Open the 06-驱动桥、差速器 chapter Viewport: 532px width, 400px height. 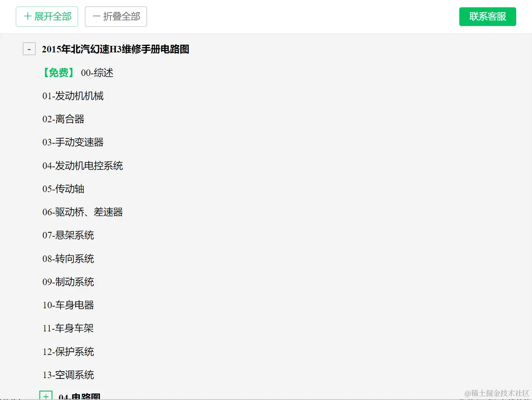(83, 212)
